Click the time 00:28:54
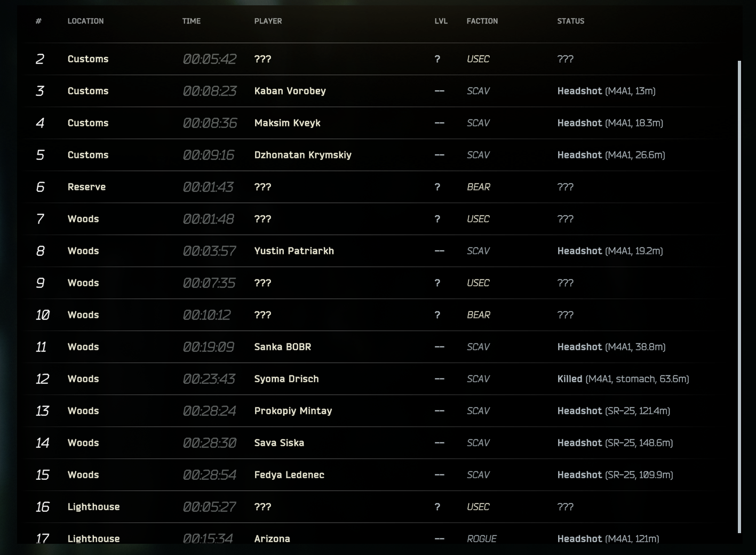The image size is (756, 555). tap(210, 475)
